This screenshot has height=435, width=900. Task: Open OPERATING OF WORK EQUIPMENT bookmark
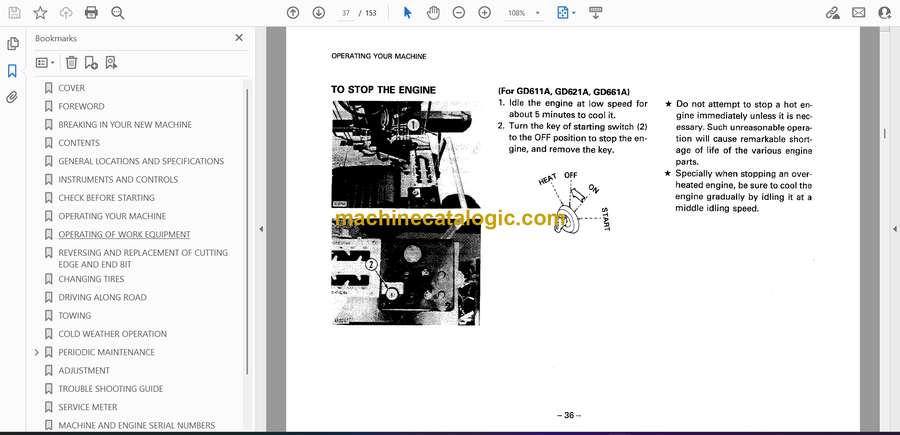125,235
